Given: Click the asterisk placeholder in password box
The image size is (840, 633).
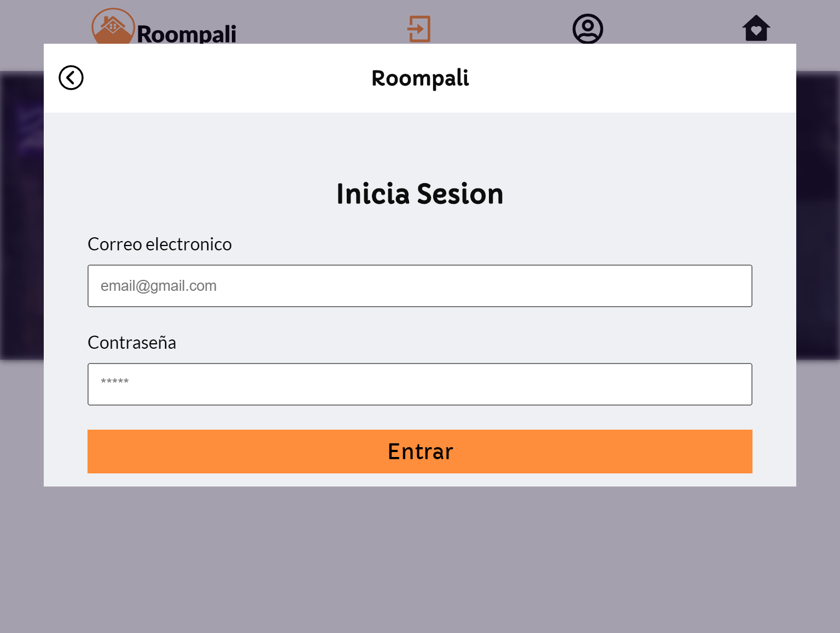Looking at the screenshot, I should coord(115,382).
